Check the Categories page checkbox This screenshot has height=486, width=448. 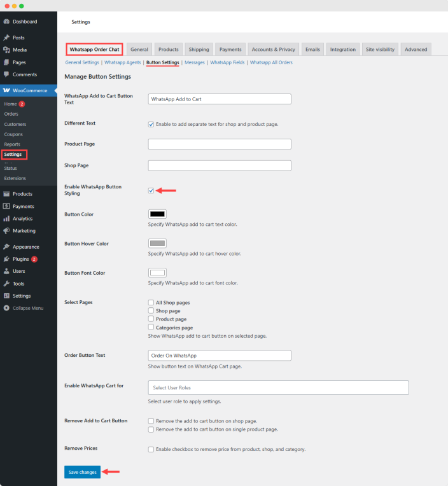tap(151, 327)
